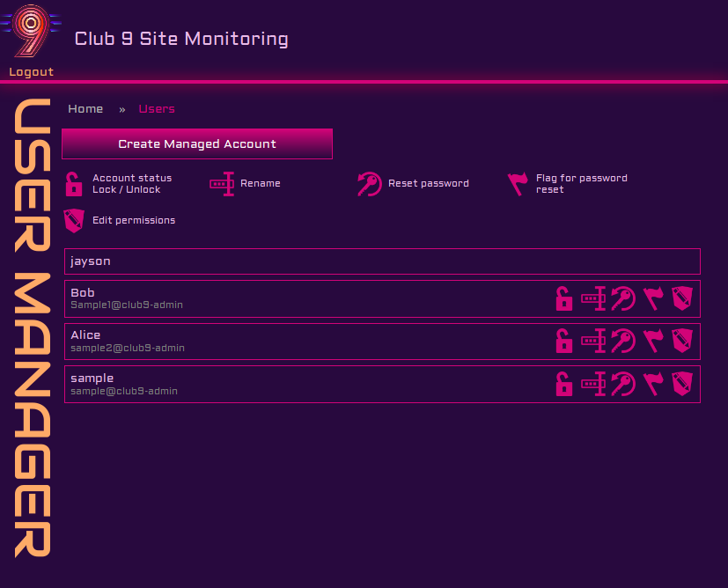Click Bob's lock/unlock account icon
Image resolution: width=728 pixels, height=588 pixels.
(564, 299)
